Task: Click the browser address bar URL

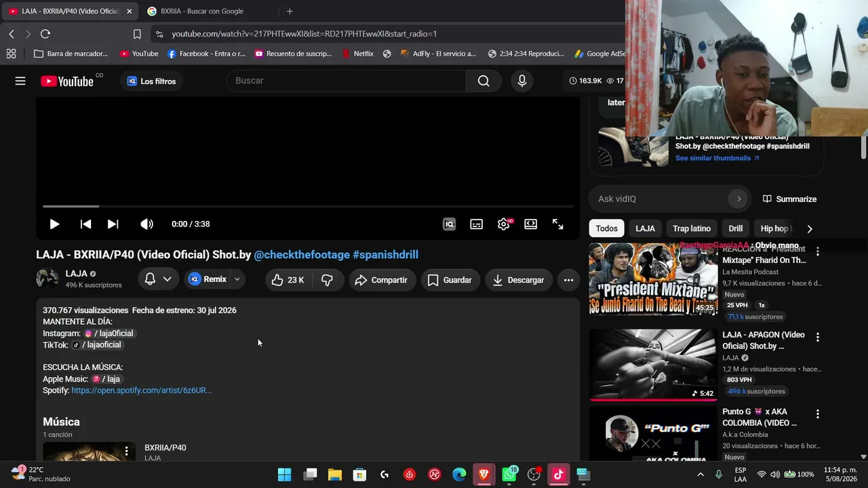Action: (x=304, y=34)
